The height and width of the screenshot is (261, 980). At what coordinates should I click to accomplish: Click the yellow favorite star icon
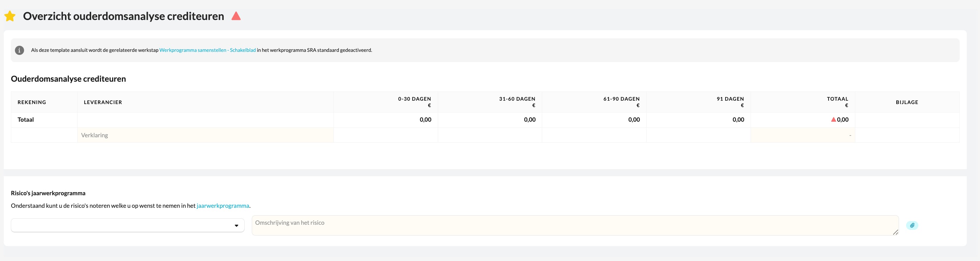(10, 16)
